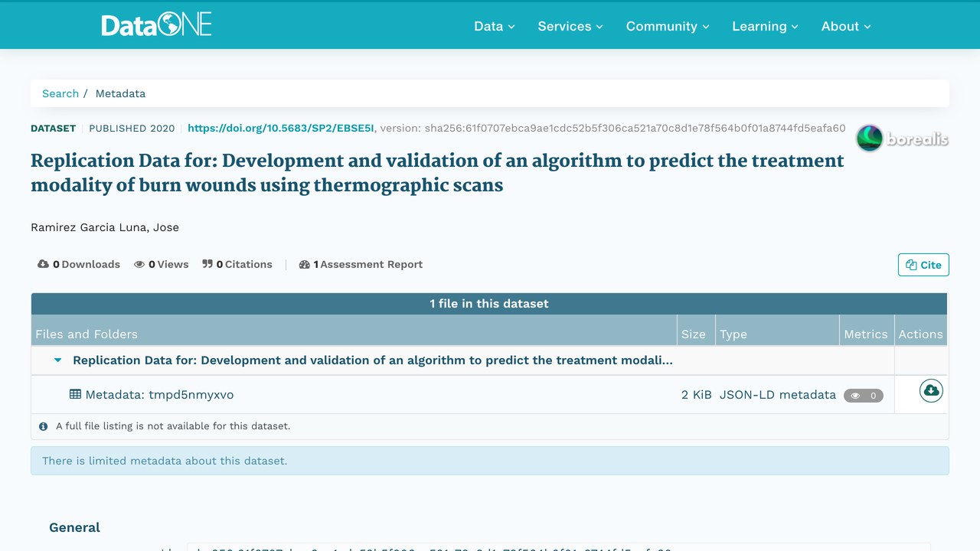Open the Learning dropdown

click(x=765, y=26)
